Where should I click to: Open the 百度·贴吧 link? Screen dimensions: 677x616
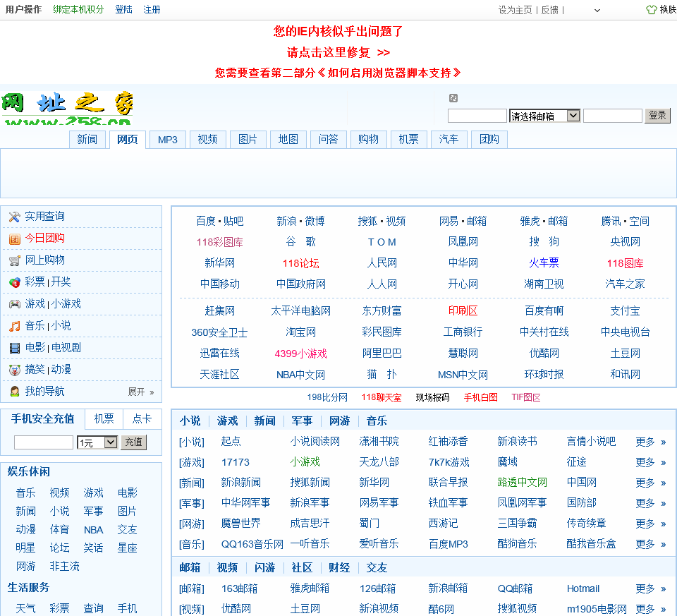(219, 221)
